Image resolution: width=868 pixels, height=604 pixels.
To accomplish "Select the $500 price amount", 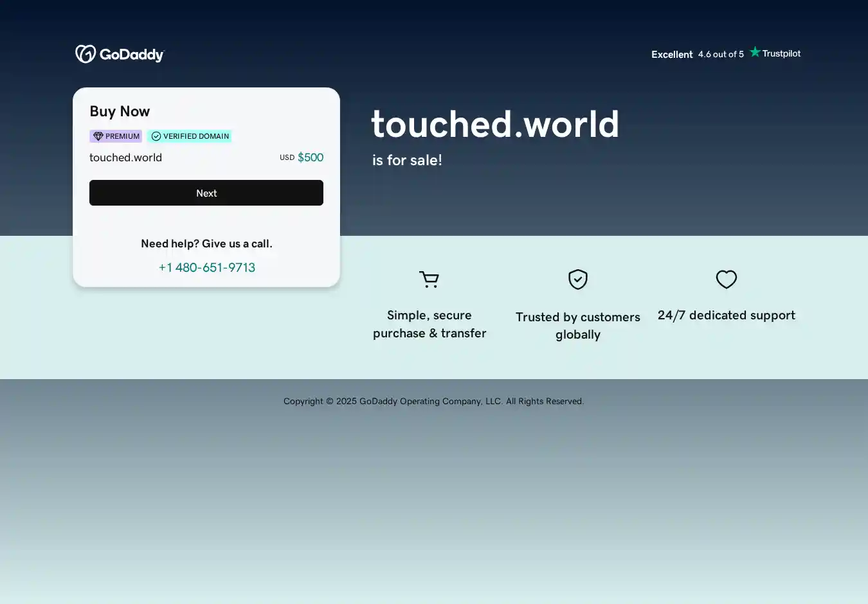I will point(310,157).
